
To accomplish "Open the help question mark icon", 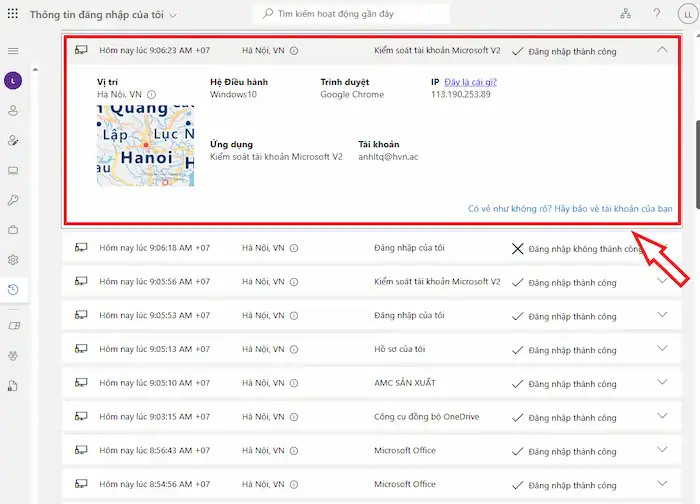I will pyautogui.click(x=657, y=14).
